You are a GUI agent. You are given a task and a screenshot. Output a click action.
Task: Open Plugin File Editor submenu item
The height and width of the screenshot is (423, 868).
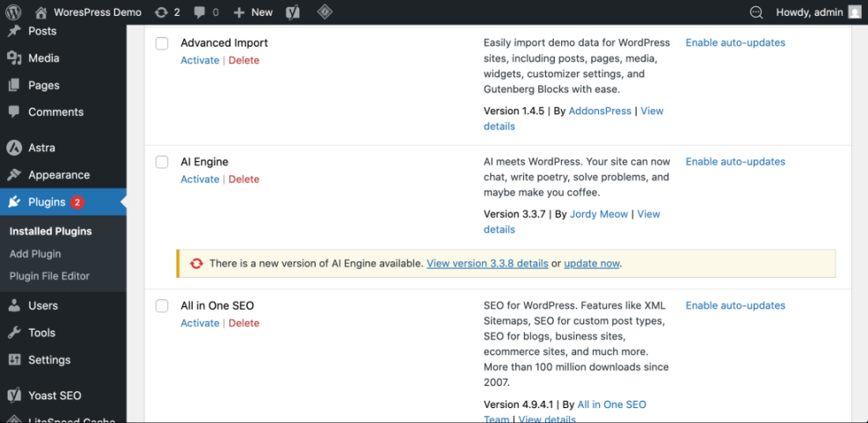pyautogui.click(x=50, y=276)
